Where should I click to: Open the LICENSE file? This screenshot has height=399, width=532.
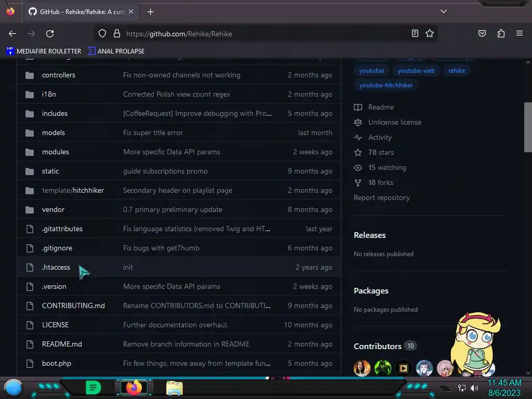tap(55, 325)
